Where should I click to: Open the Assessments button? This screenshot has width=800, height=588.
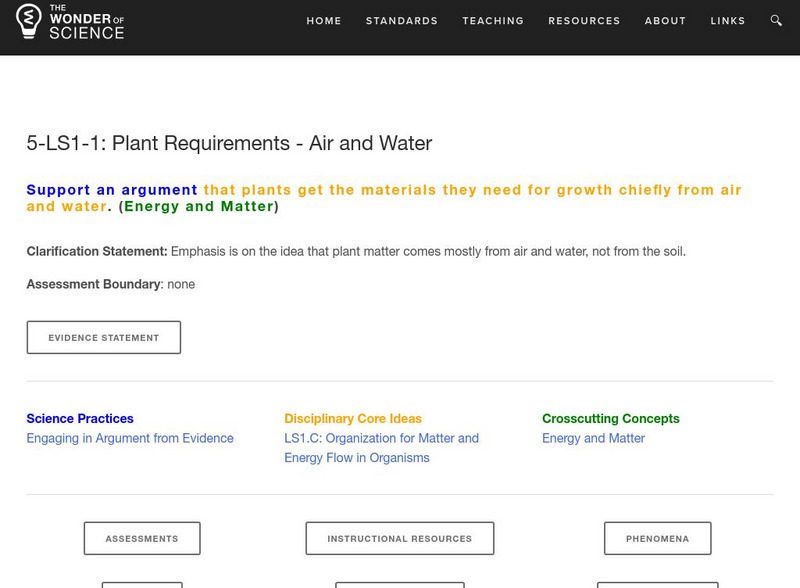pyautogui.click(x=142, y=538)
